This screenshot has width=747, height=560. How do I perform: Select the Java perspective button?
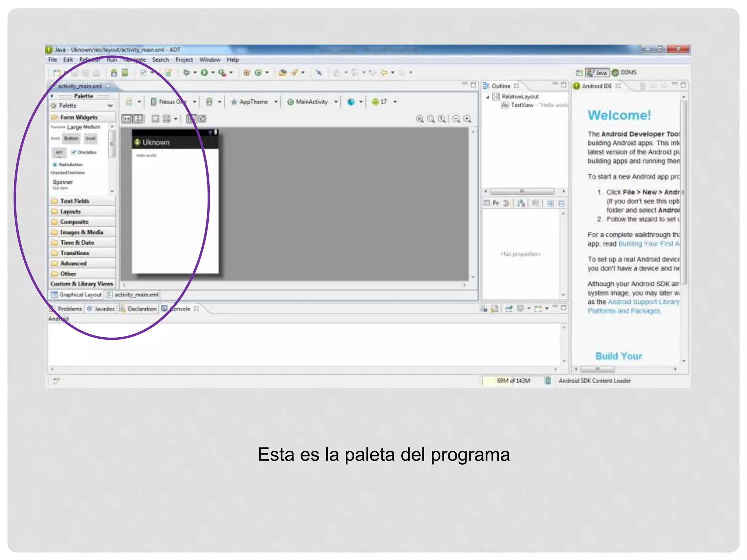pyautogui.click(x=597, y=73)
